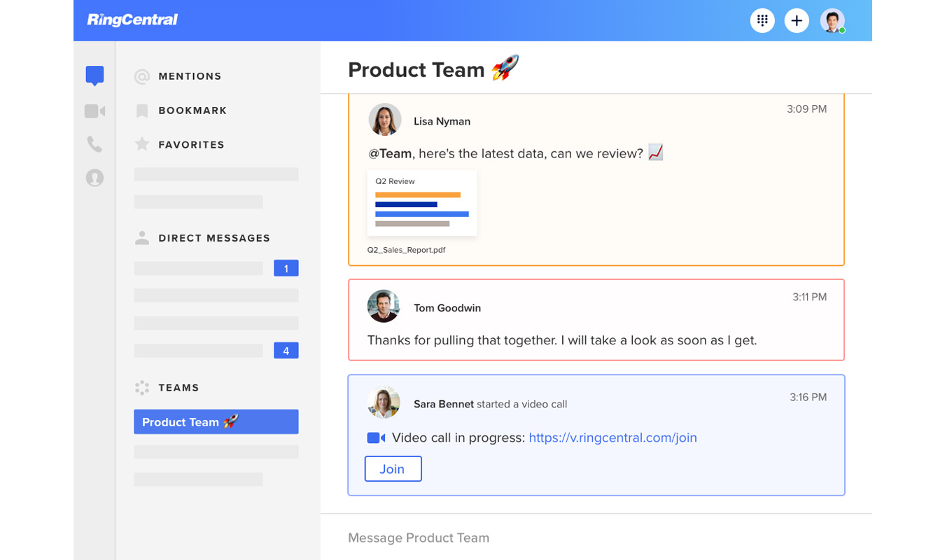Open the Q2 Review attachment thumbnail
Image resolution: width=945 pixels, height=560 pixels.
coord(422,203)
